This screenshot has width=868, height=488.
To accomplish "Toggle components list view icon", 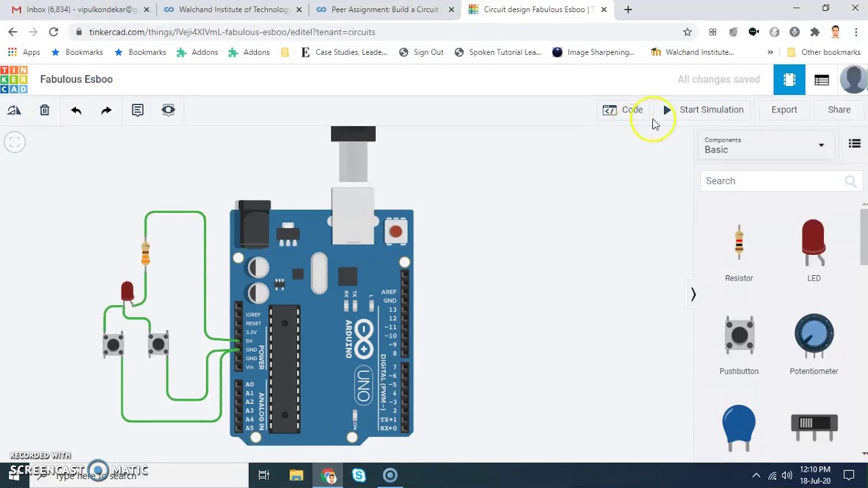I will (854, 144).
